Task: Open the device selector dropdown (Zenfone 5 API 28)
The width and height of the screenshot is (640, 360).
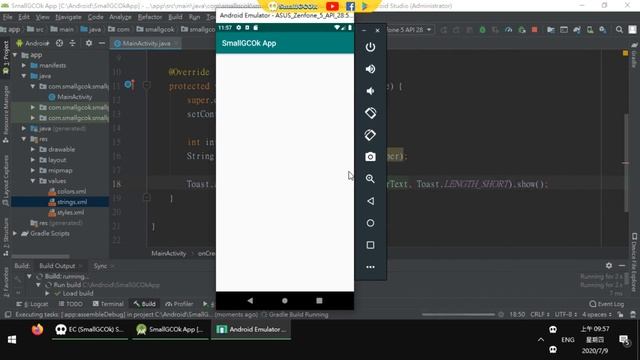Action: coord(409,30)
